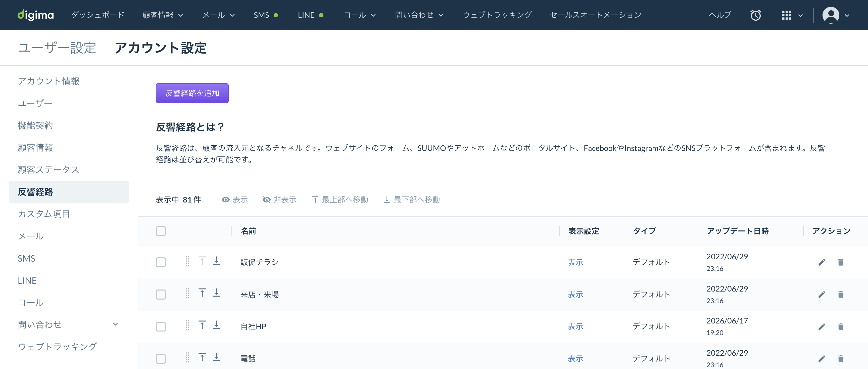
Task: Check the 自社HP row checkbox
Action: (161, 326)
